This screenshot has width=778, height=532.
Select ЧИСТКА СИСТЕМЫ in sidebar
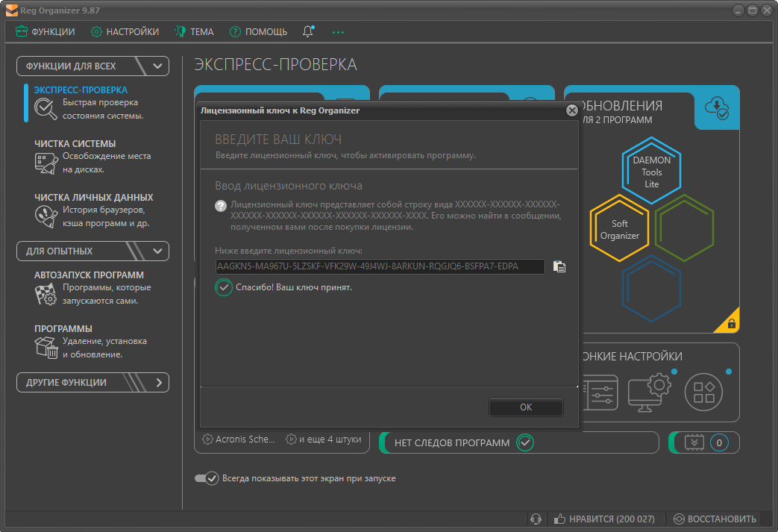[x=75, y=143]
